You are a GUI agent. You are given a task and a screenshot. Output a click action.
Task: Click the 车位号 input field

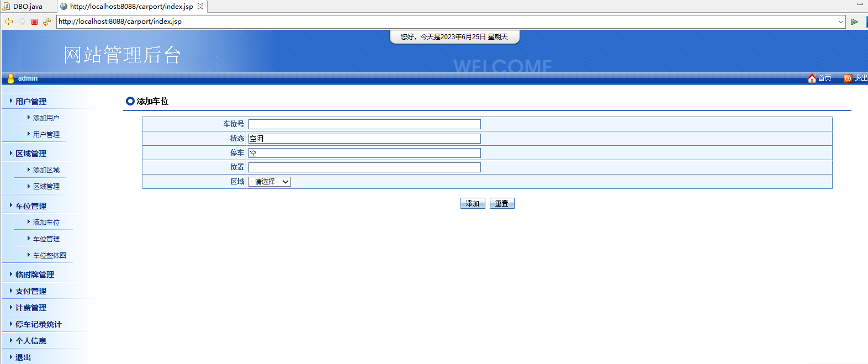pos(364,124)
